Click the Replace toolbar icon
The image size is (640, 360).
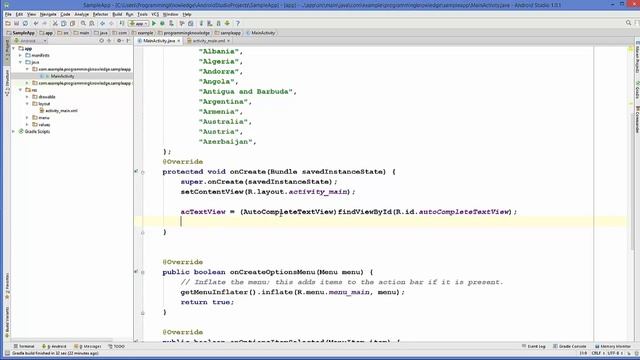point(92,24)
